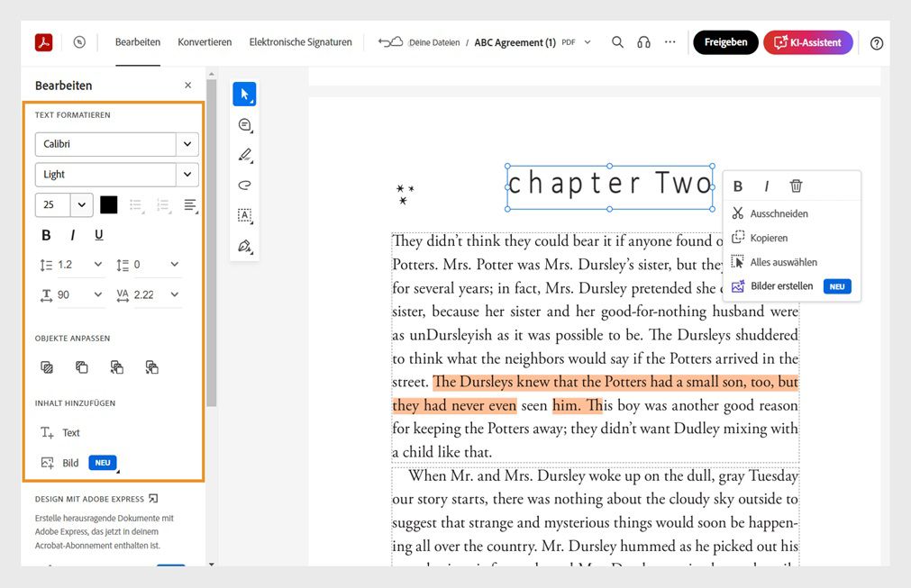Viewport: 911px width, 588px height.
Task: Select the fill and sign pen tool
Action: 244,245
